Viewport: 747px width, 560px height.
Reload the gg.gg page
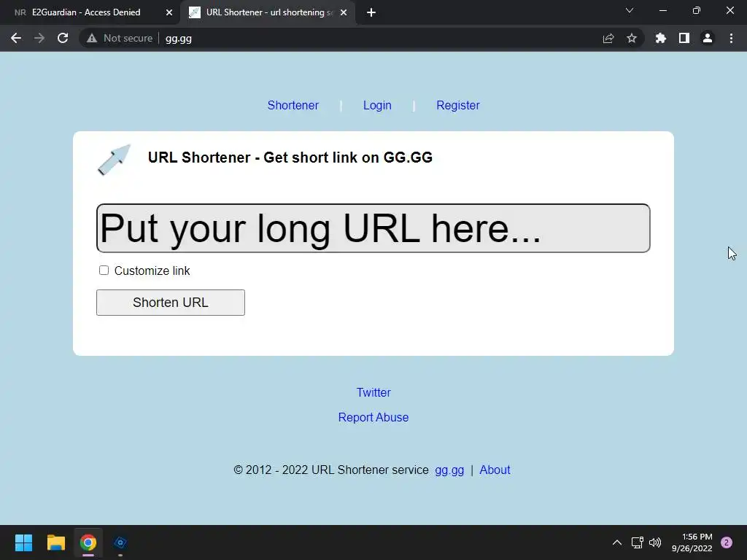tap(63, 38)
